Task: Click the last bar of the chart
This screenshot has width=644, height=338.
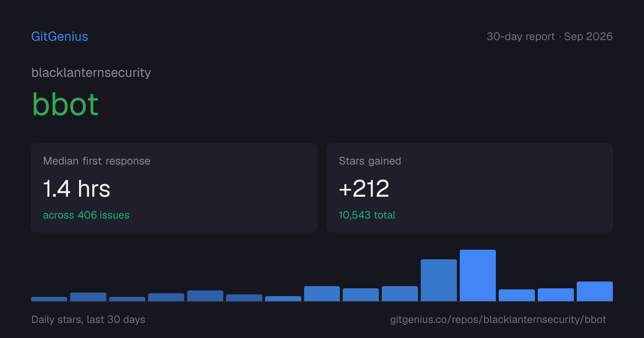Action: (x=595, y=291)
